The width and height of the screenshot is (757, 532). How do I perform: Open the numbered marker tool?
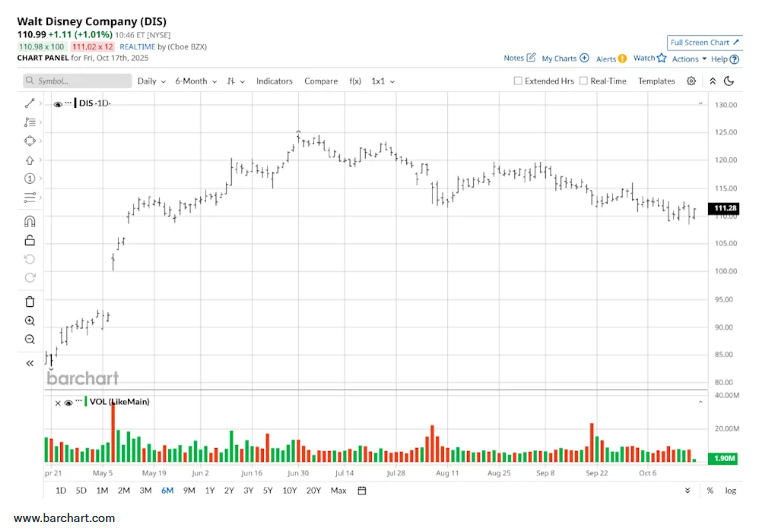pyautogui.click(x=30, y=179)
